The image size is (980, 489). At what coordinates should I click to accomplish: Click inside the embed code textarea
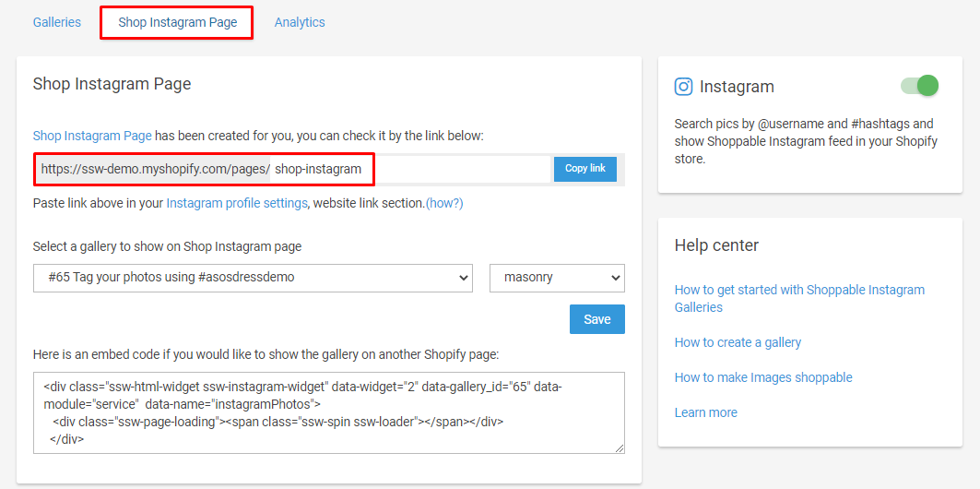(329, 412)
